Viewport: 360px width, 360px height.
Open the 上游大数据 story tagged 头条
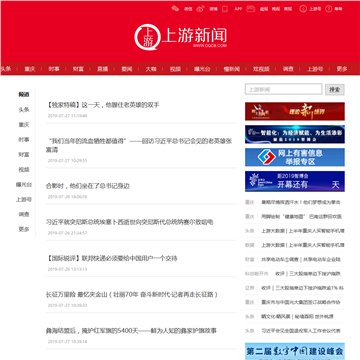[x=303, y=231]
